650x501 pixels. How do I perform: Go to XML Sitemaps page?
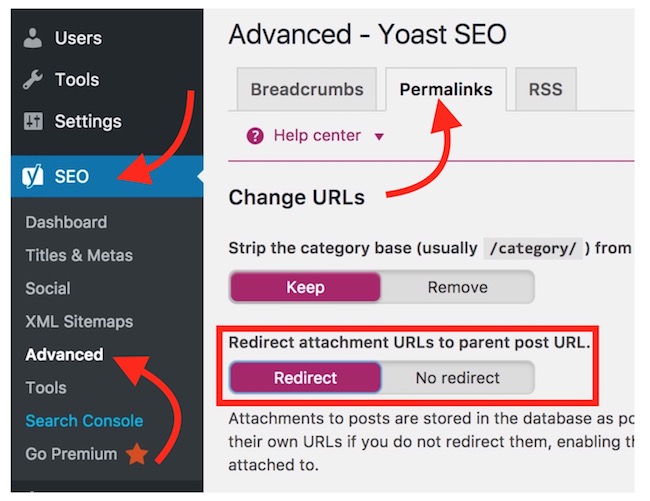click(79, 321)
